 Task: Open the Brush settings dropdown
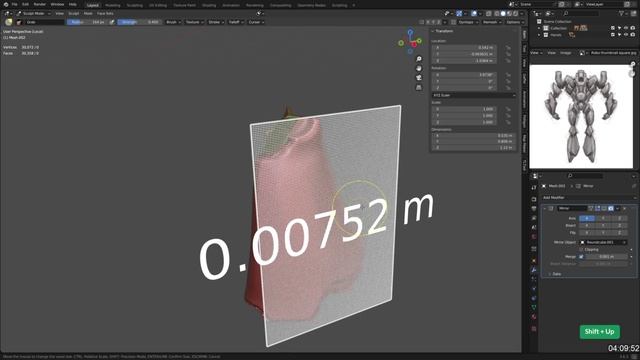(x=173, y=22)
